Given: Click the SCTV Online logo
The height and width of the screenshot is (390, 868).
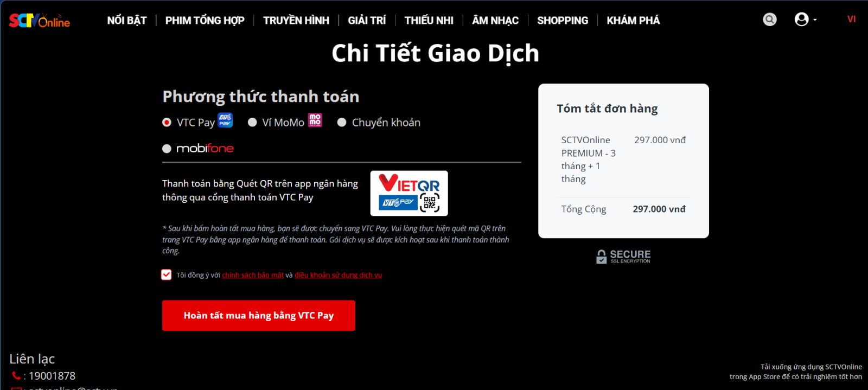Looking at the screenshot, I should tap(39, 21).
